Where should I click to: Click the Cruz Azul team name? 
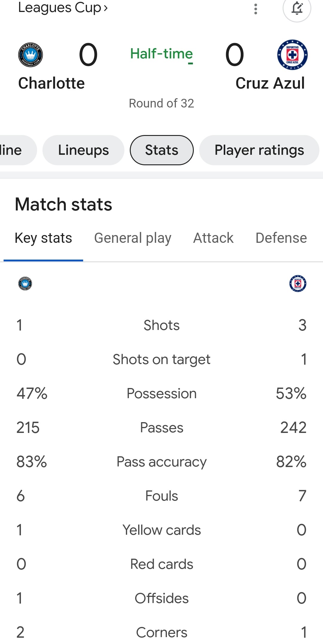pyautogui.click(x=270, y=83)
